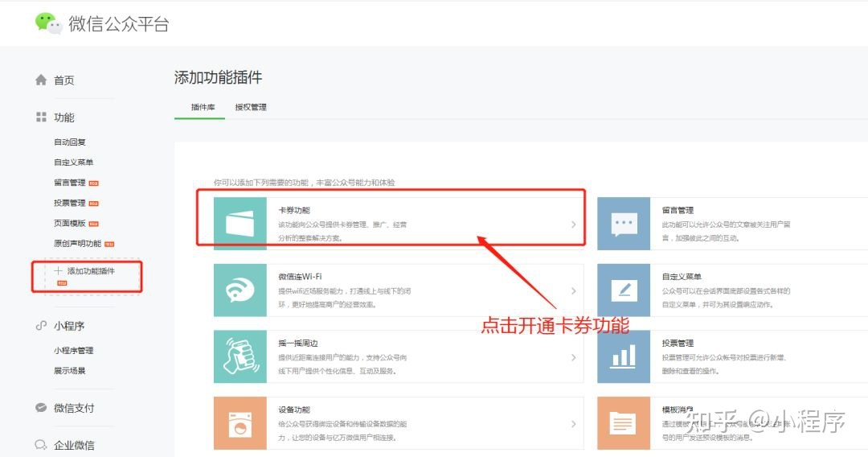
Task: Expand the 卡券功能 row chevron arrow
Action: [573, 224]
